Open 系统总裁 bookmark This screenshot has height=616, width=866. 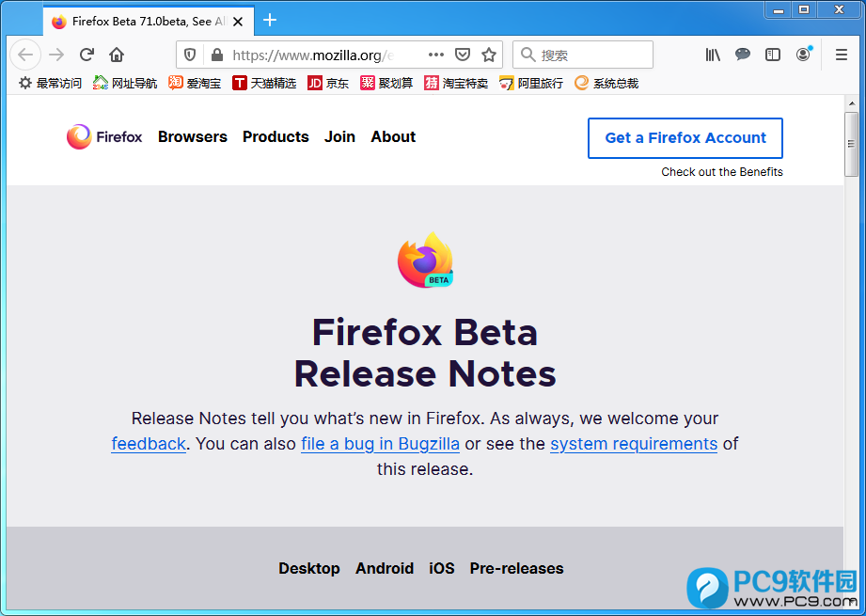[606, 84]
